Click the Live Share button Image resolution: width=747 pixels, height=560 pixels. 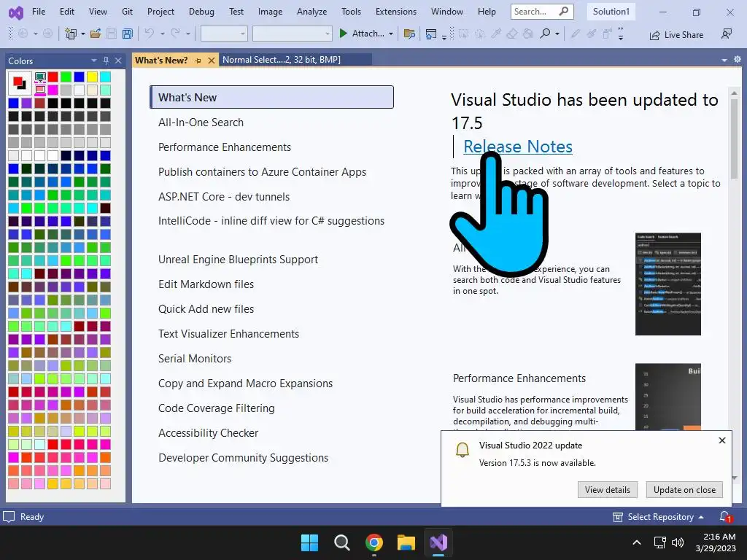676,34
